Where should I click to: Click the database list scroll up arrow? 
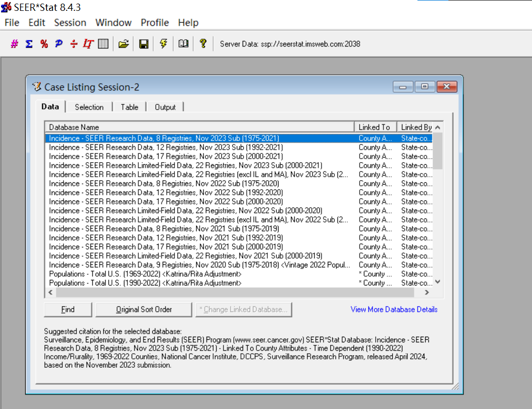tap(438, 127)
